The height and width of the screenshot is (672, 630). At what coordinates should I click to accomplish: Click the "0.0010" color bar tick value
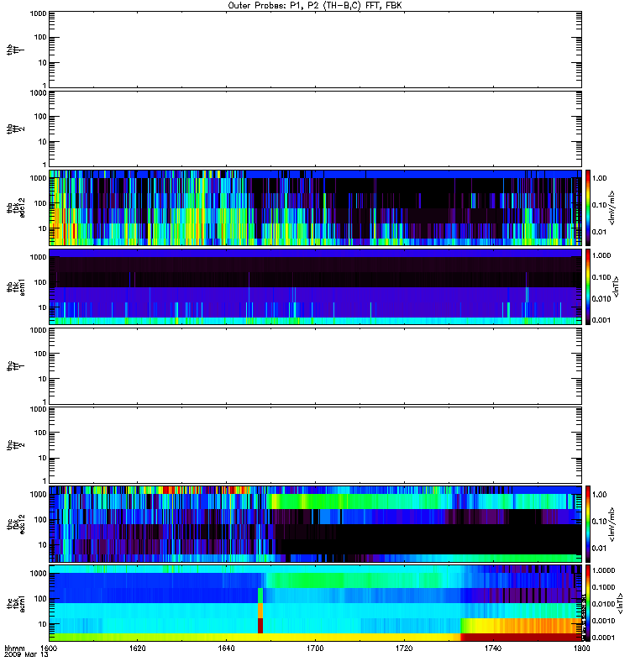(x=603, y=621)
